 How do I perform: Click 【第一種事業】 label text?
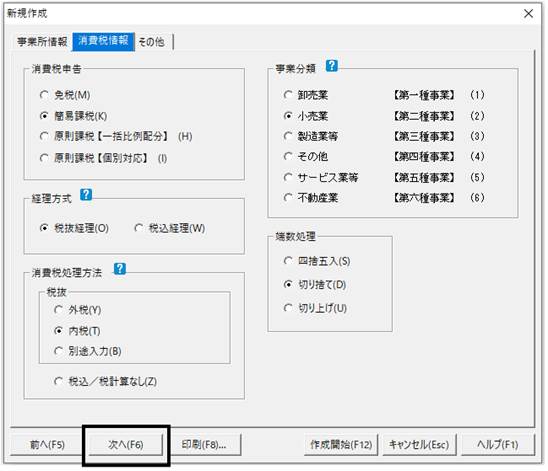click(424, 95)
